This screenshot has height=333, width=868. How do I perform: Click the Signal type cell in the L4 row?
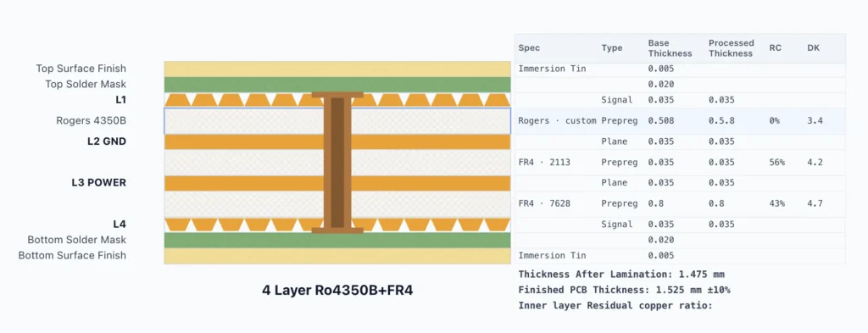pos(617,224)
